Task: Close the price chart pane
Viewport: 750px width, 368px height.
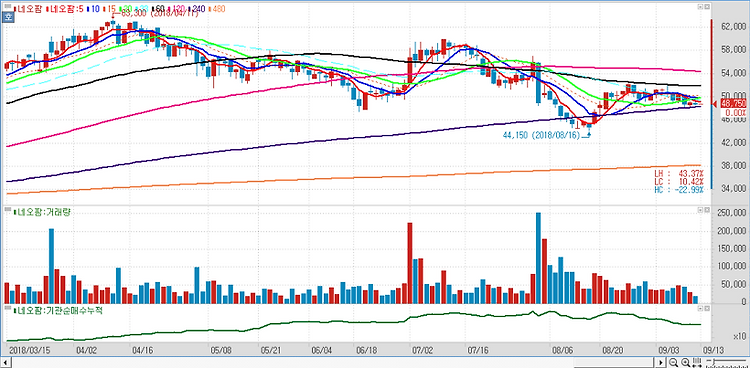Action: [x=707, y=7]
